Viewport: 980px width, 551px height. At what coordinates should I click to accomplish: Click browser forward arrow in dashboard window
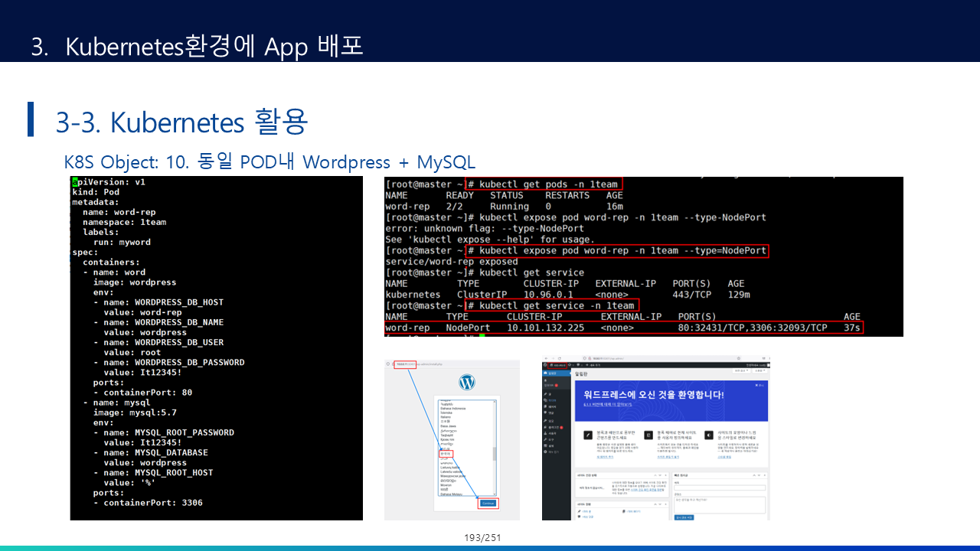click(x=553, y=358)
